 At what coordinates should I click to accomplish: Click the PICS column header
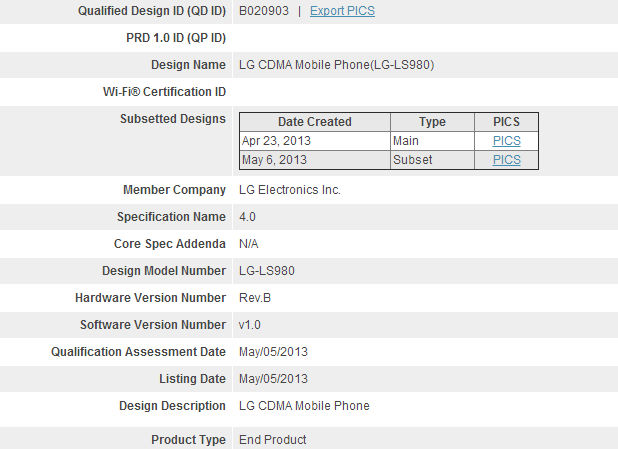click(506, 122)
